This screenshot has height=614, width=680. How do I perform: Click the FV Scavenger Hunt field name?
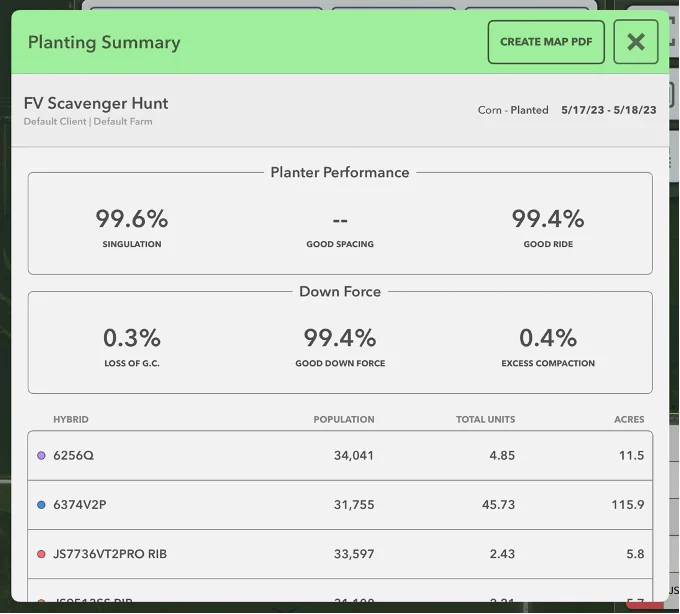tap(96, 104)
